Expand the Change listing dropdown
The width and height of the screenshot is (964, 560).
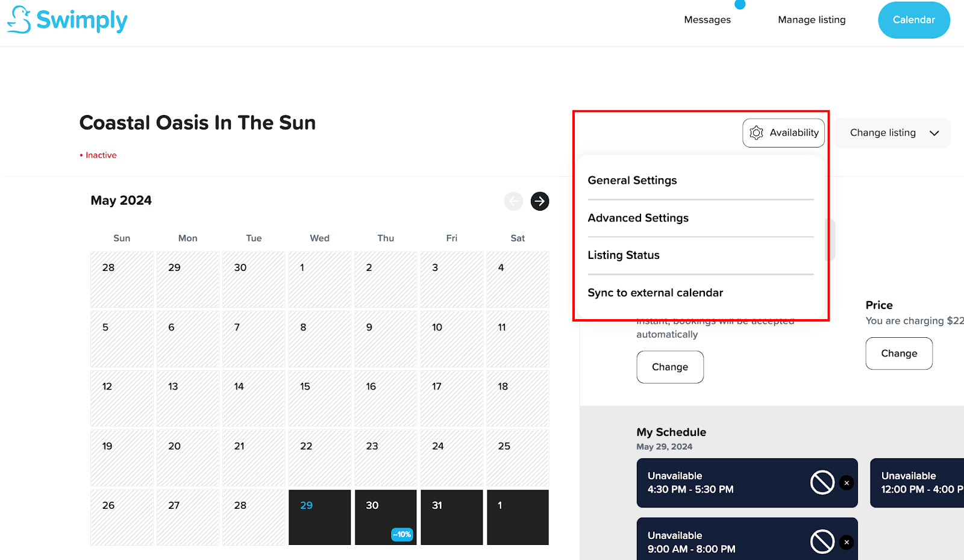pyautogui.click(x=892, y=133)
